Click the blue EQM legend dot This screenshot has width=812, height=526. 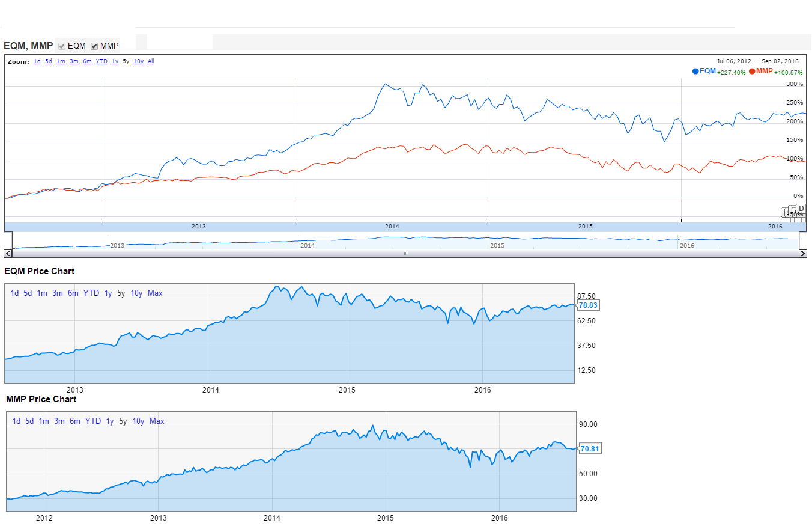coord(696,71)
